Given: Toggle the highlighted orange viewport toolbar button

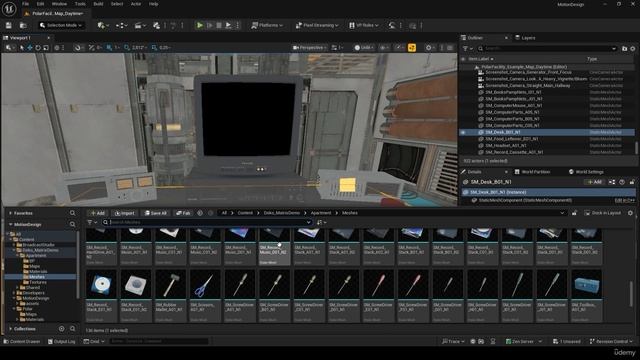Looking at the screenshot, I should click(x=411, y=48).
